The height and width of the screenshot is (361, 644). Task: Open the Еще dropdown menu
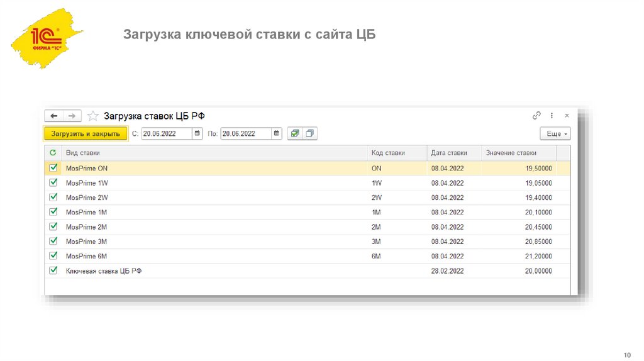click(x=555, y=133)
